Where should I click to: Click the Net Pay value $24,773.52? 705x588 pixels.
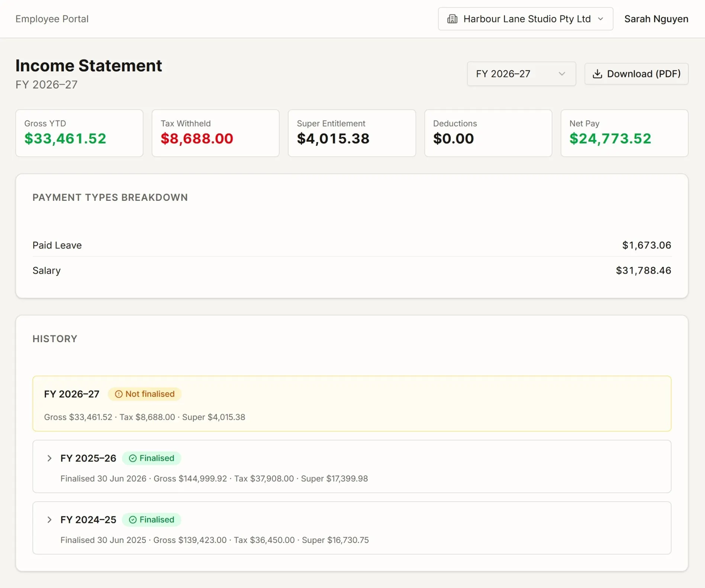coord(611,139)
